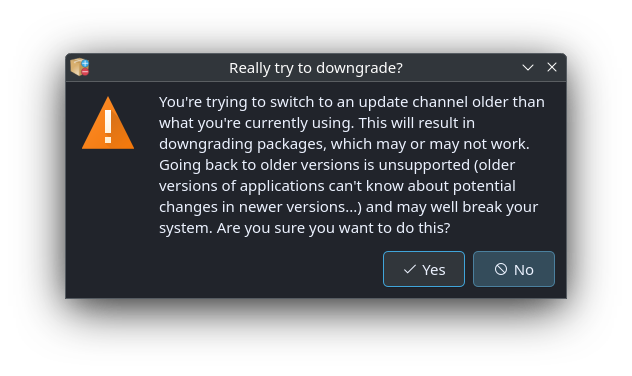
Task: Click the line beginning 'changes in newer versions'
Action: (x=349, y=207)
